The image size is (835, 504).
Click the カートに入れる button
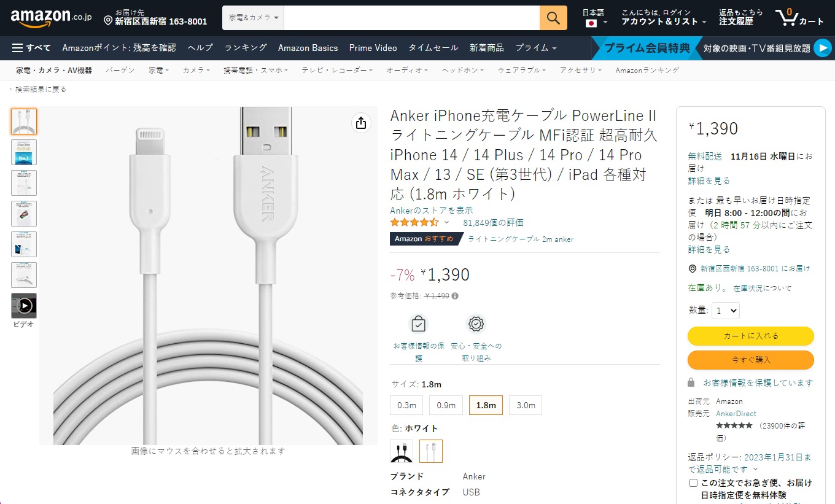750,336
